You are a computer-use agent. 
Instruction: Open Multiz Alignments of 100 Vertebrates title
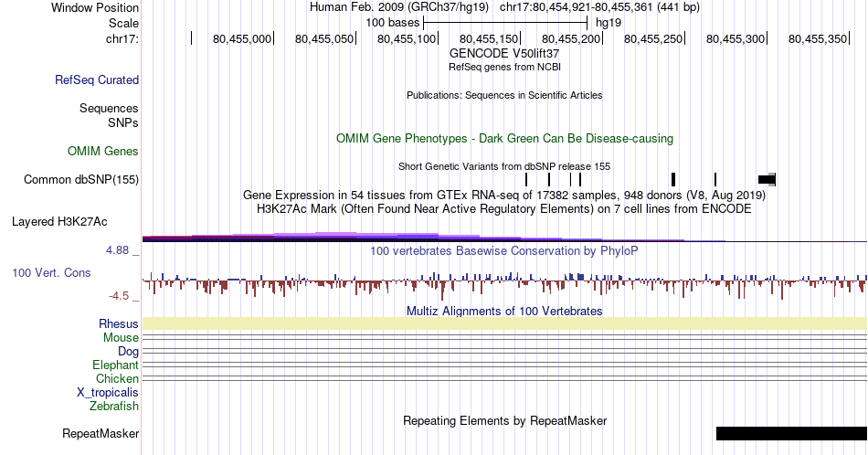click(x=504, y=311)
